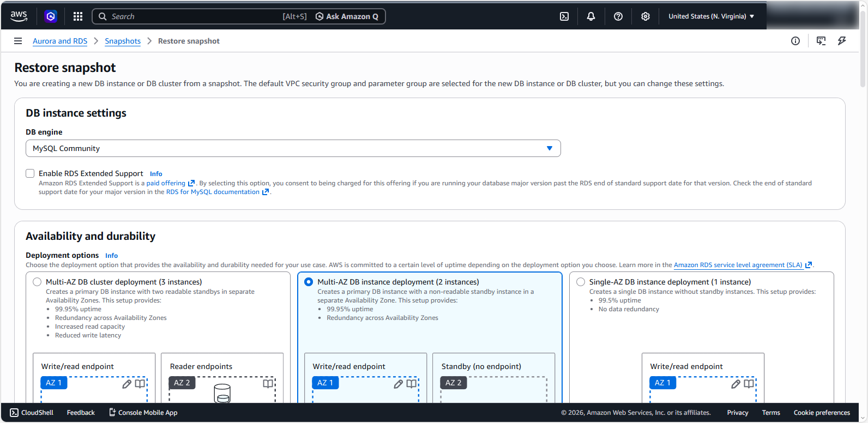Select Multi-AZ DB cluster deployment (3 instances)
This screenshot has width=868, height=423.
tap(37, 282)
